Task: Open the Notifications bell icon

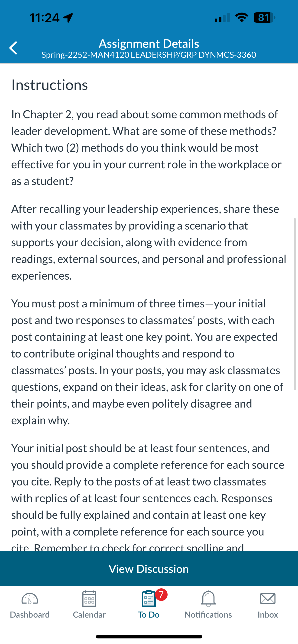Action: (208, 599)
